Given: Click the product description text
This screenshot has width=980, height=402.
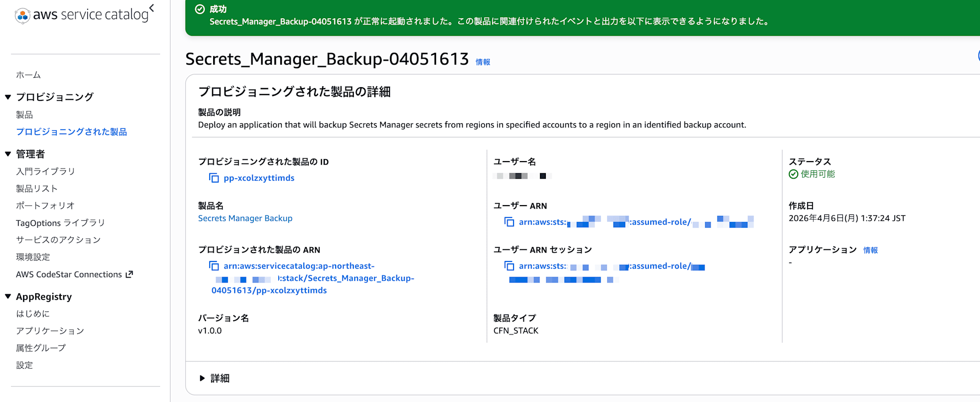Looking at the screenshot, I should (x=472, y=125).
